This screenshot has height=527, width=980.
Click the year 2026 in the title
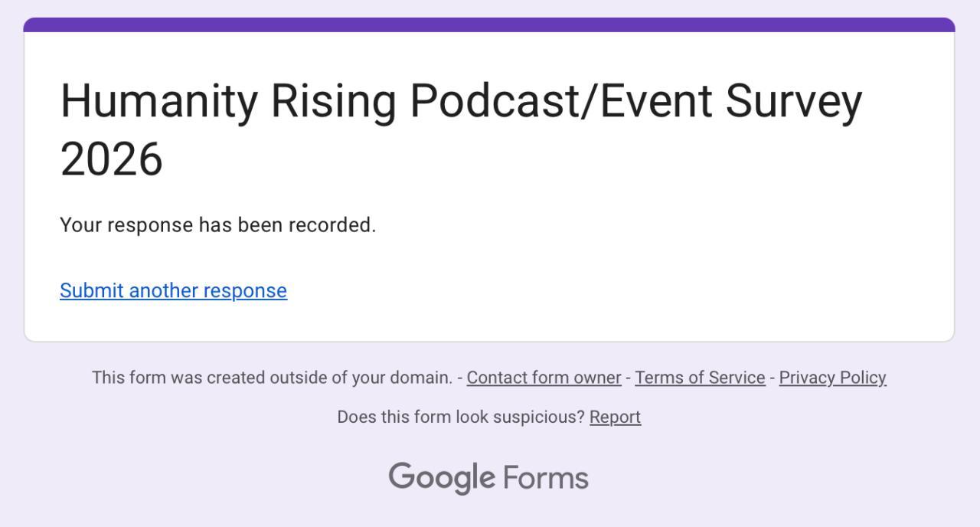pos(112,159)
